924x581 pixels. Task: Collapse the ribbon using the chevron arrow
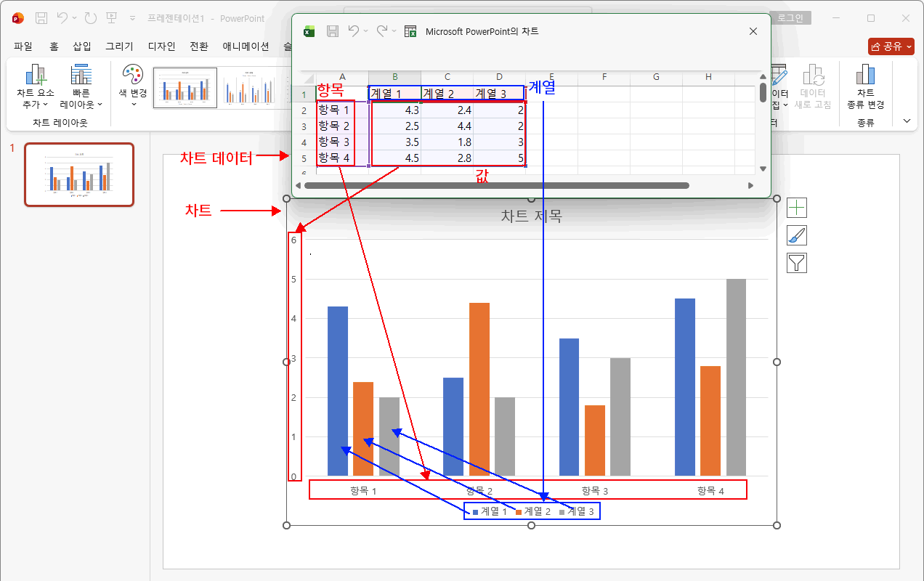(907, 121)
